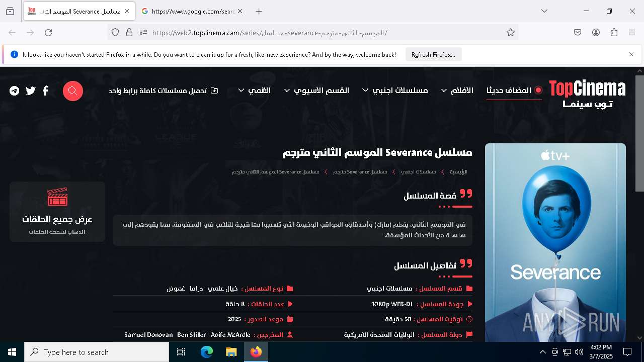Click the clapperboard icon for all episodes
644x362 pixels.
[x=57, y=197]
